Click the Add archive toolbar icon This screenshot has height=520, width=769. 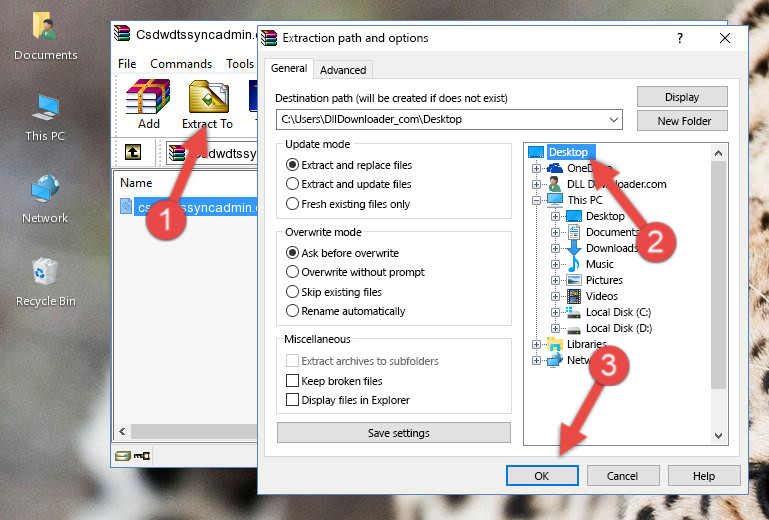(148, 97)
